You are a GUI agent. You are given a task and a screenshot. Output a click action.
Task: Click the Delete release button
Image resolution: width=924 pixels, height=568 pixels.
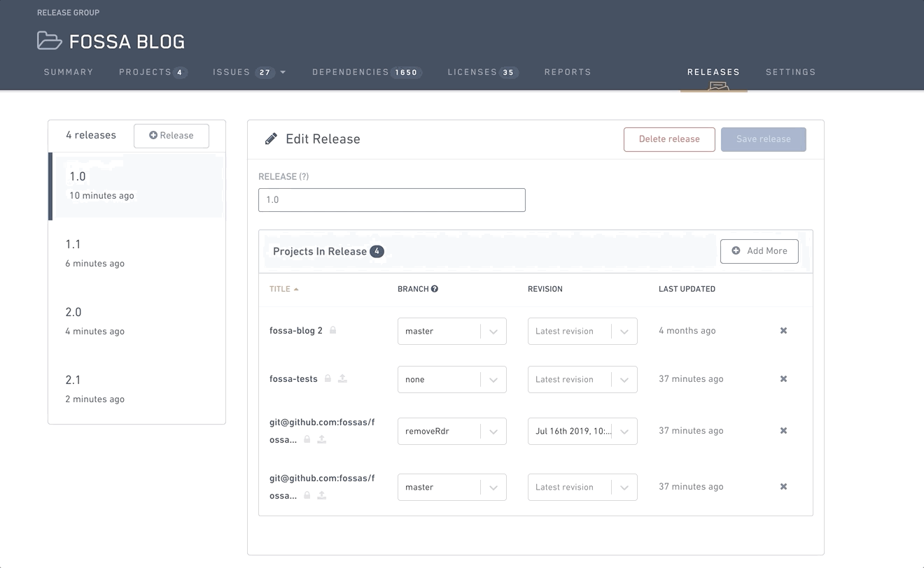pyautogui.click(x=669, y=139)
